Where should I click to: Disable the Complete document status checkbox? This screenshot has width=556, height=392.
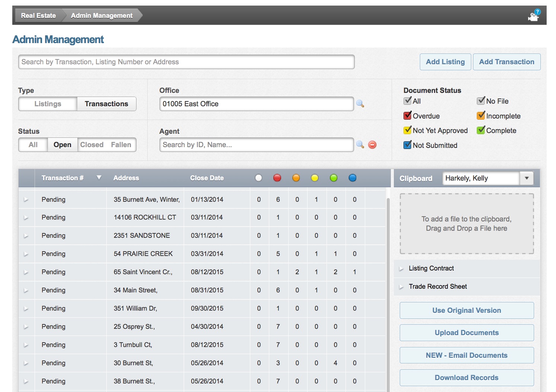(481, 130)
